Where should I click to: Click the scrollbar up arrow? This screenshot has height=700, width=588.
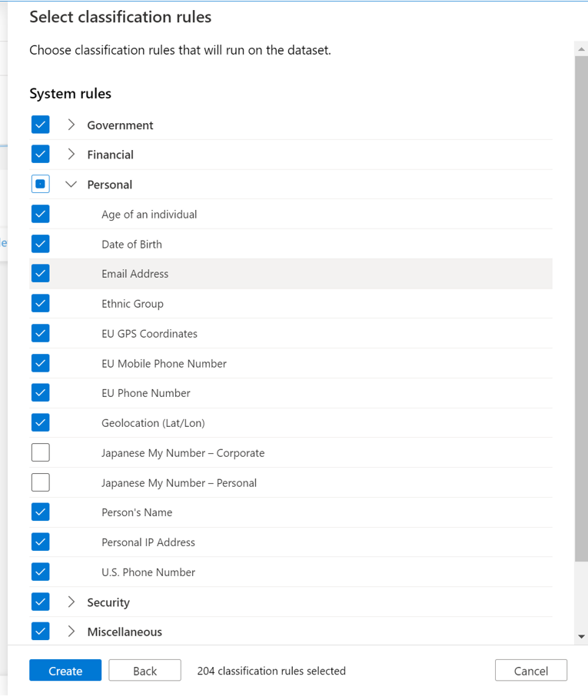[x=581, y=49]
